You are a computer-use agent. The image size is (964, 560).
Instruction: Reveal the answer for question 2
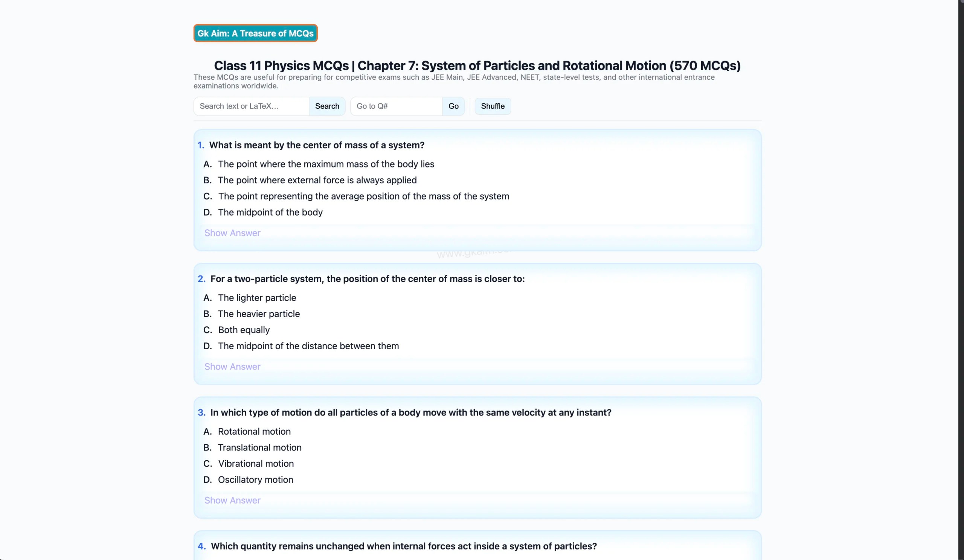tap(232, 367)
